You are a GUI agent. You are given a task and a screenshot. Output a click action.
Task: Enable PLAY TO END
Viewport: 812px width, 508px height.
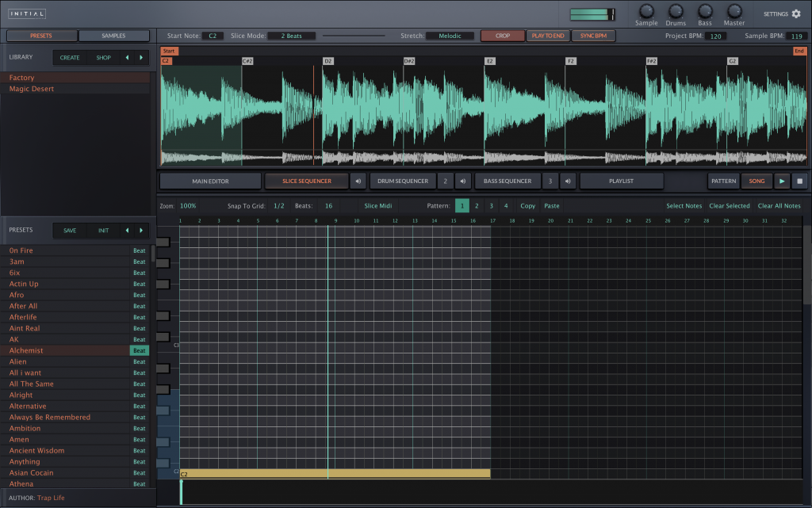coord(548,35)
